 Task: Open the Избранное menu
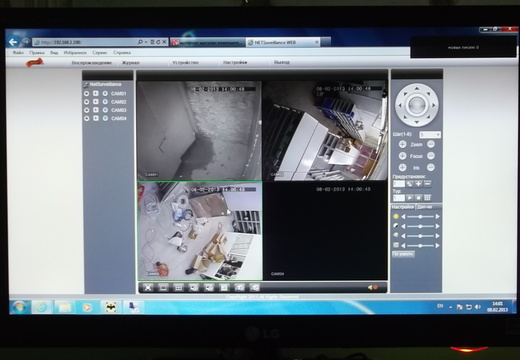(x=75, y=53)
